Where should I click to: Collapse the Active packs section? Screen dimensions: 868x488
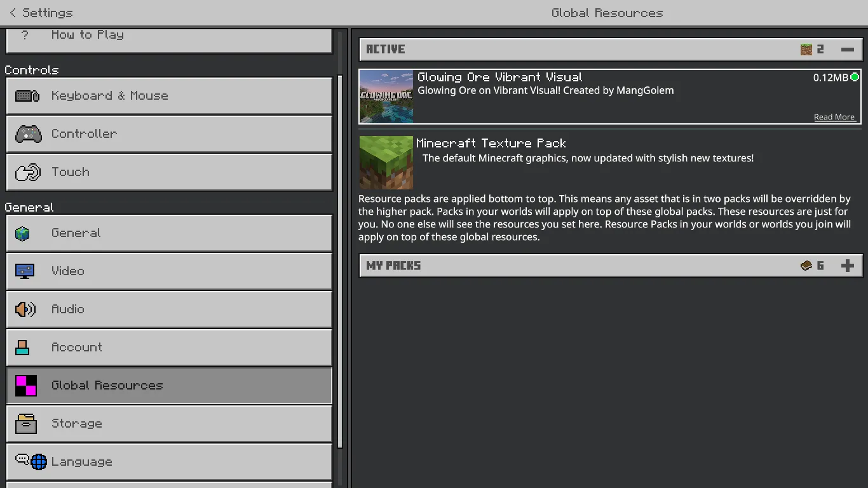tap(611, 50)
